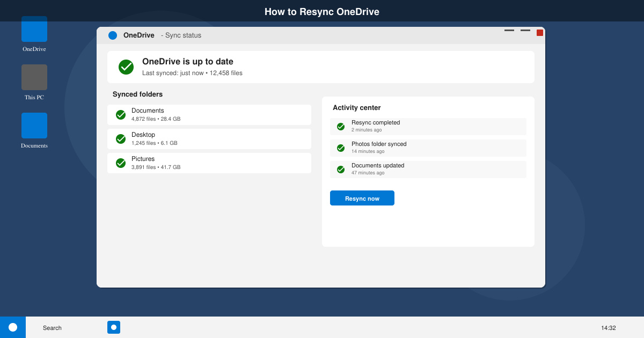Click the large up-to-date checkmark icon

coord(126,67)
